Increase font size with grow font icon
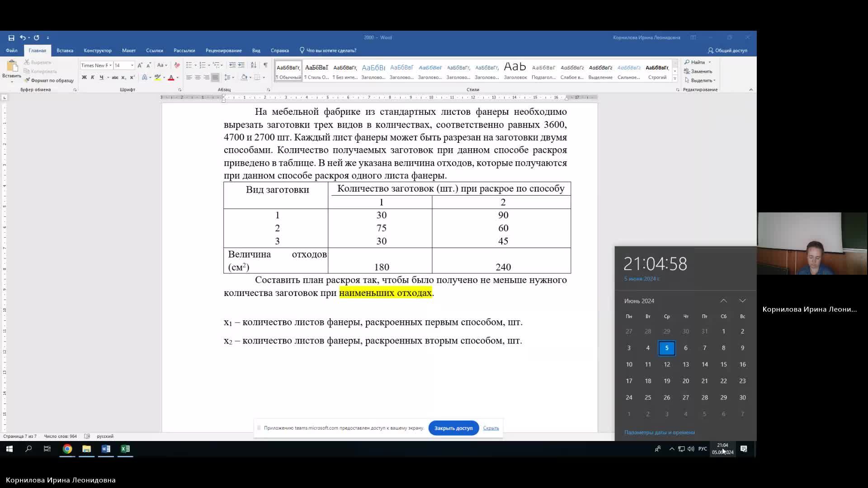The width and height of the screenshot is (868, 488). tap(140, 65)
